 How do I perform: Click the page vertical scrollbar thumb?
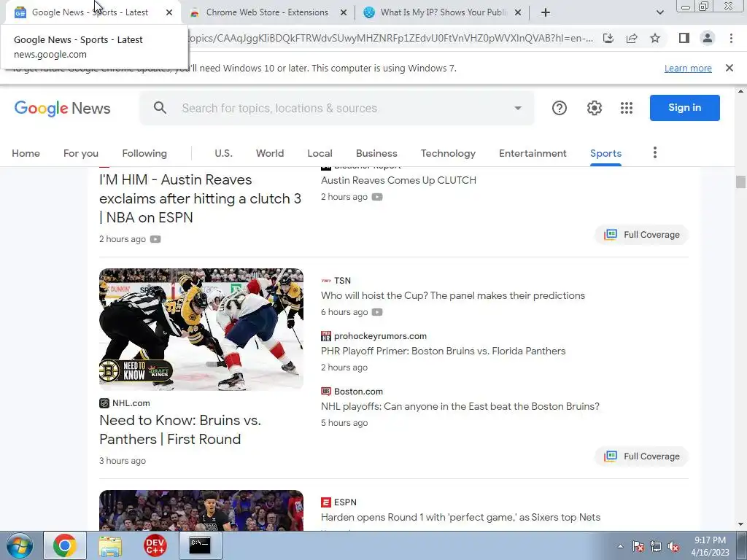click(740, 182)
